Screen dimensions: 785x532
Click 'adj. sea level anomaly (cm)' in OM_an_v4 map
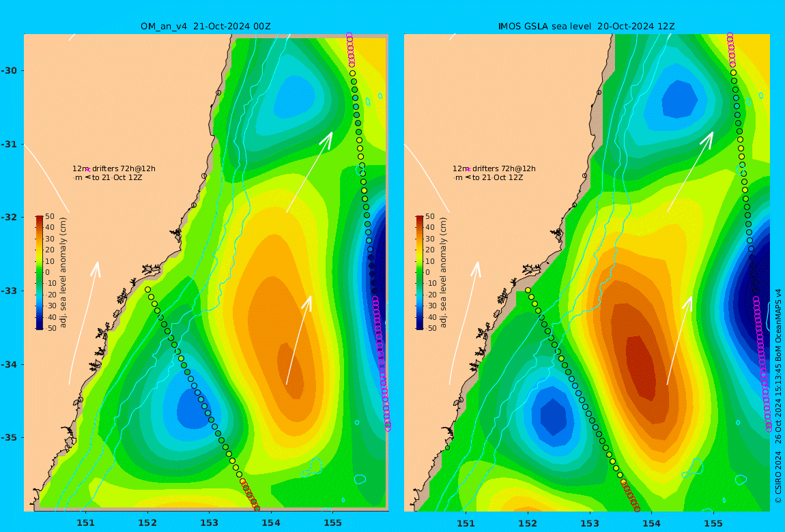(x=63, y=273)
